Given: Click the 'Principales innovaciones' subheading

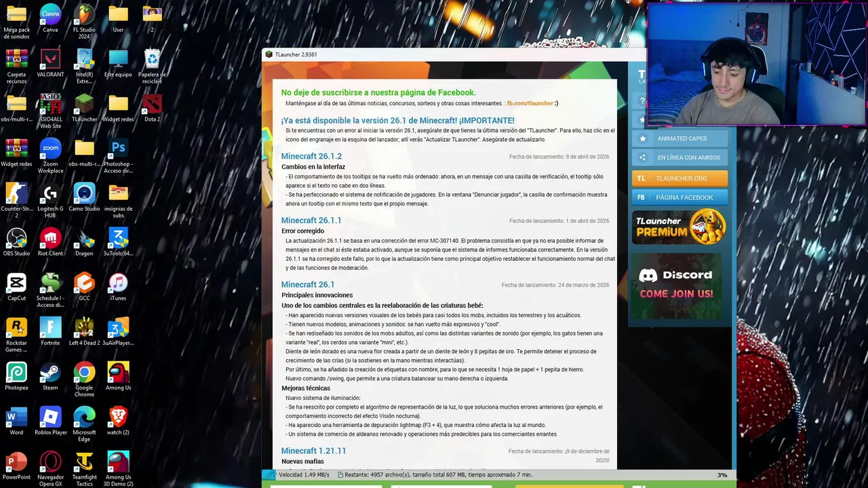Looking at the screenshot, I should click(317, 296).
